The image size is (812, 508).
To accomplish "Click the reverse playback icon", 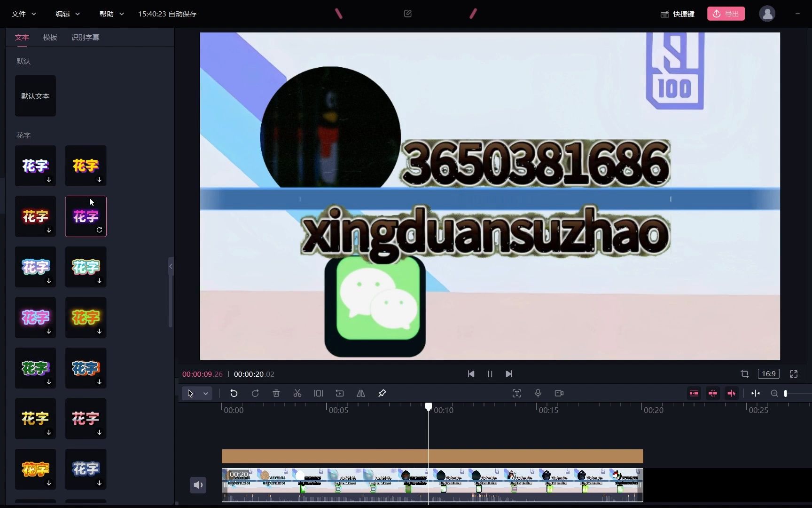I will pyautogui.click(x=340, y=393).
